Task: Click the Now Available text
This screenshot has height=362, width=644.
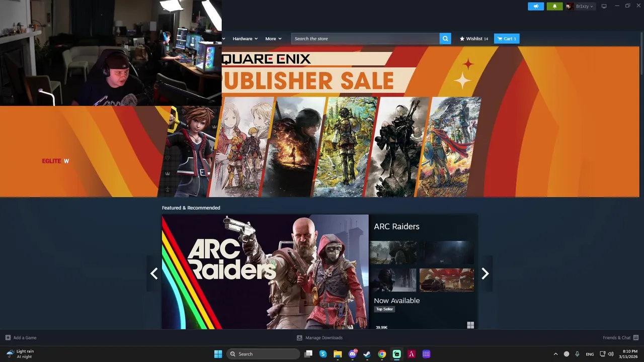Action: (x=396, y=301)
